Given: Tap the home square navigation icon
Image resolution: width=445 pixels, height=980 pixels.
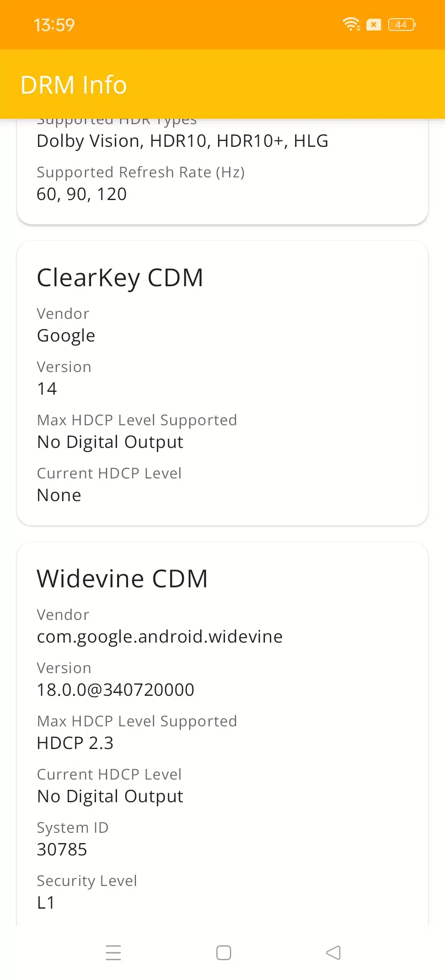Looking at the screenshot, I should (x=224, y=953).
